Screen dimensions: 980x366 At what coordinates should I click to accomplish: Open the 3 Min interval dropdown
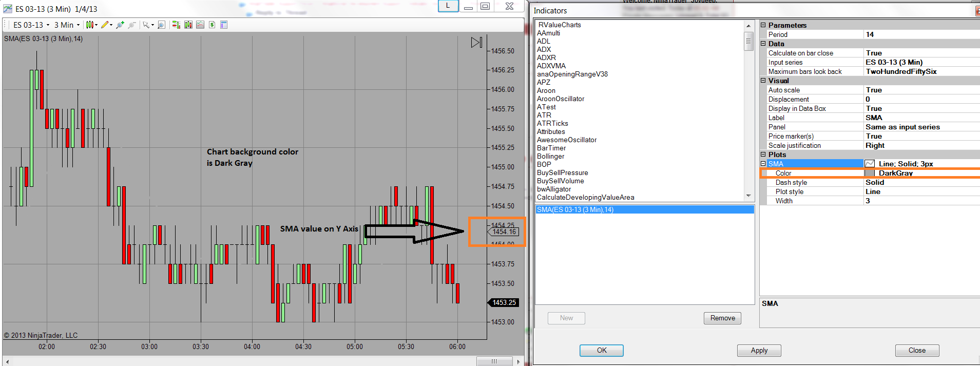point(67,25)
